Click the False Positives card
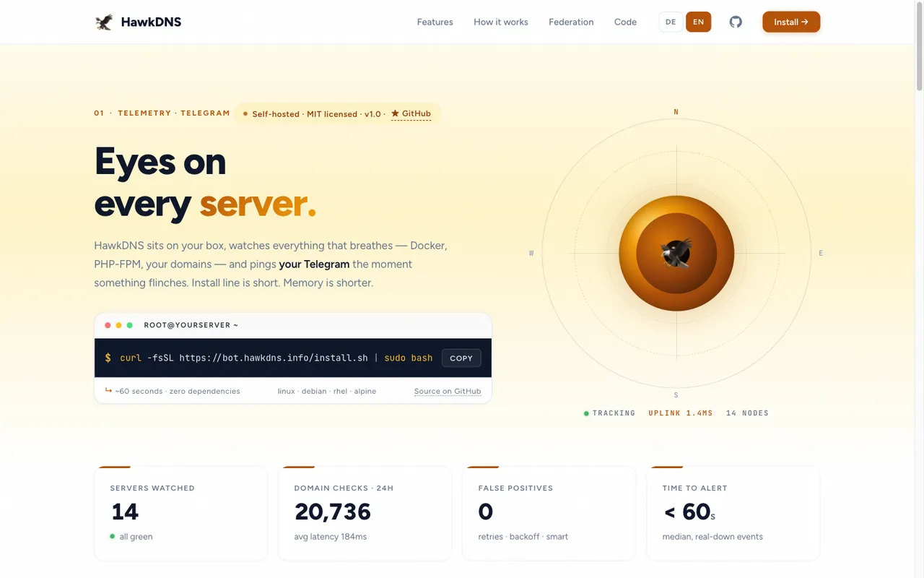924x578 pixels. pos(549,513)
